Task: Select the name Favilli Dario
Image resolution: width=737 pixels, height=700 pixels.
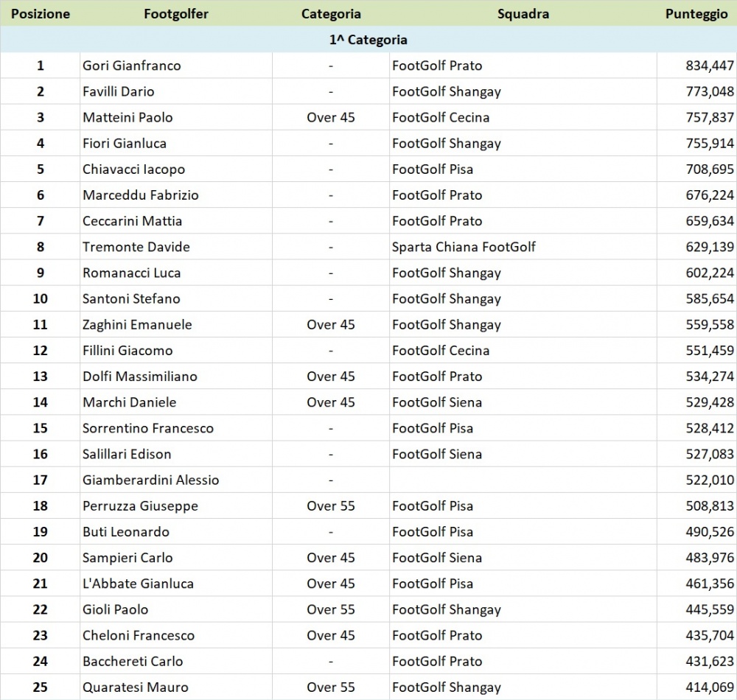Action: click(119, 91)
